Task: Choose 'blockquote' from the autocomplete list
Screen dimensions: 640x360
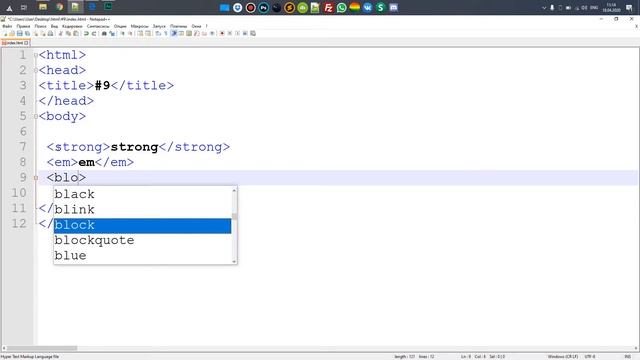Action: coord(142,240)
